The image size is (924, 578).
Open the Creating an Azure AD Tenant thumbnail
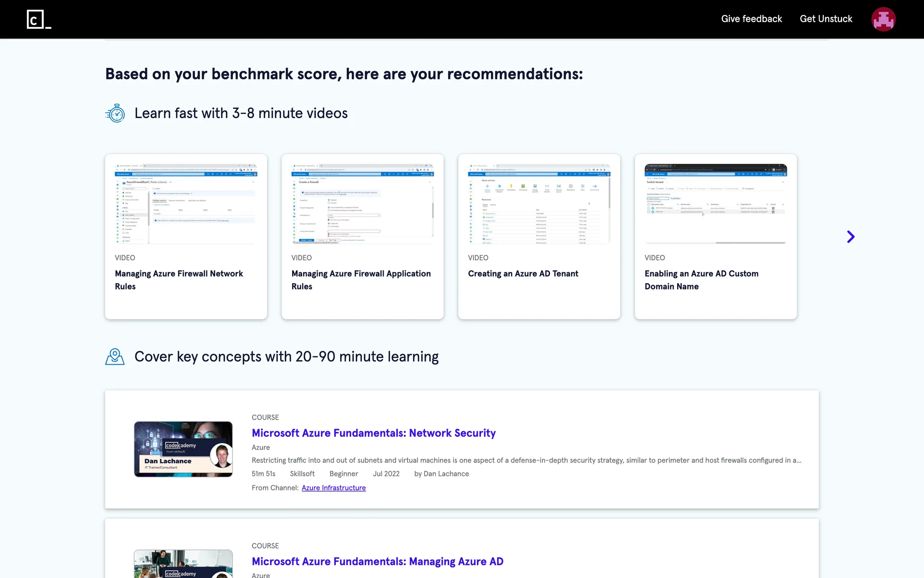tap(539, 204)
